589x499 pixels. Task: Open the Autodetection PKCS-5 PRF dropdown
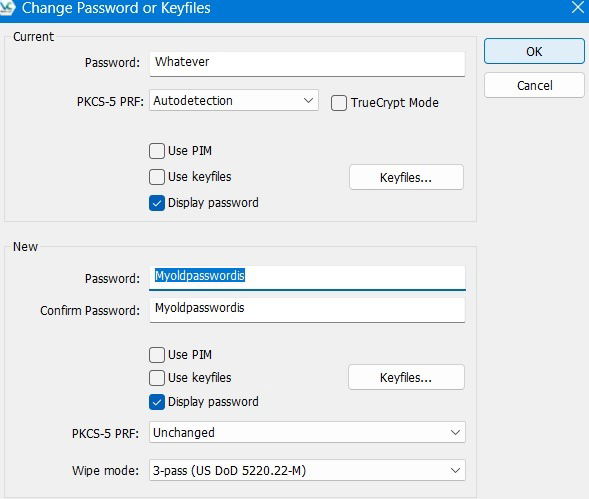(x=234, y=100)
